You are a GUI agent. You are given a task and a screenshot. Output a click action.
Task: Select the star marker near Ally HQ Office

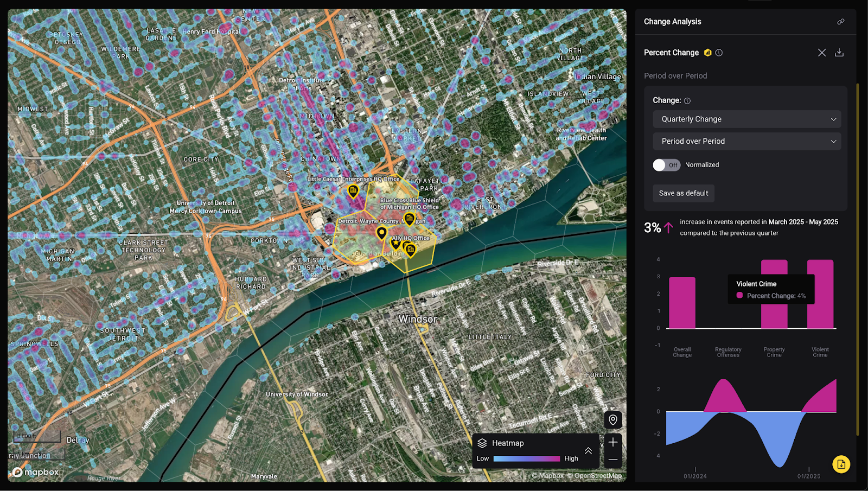click(x=396, y=244)
